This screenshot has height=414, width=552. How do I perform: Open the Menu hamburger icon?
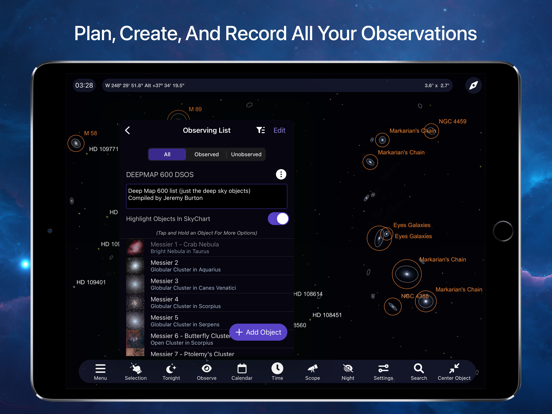[x=100, y=372]
